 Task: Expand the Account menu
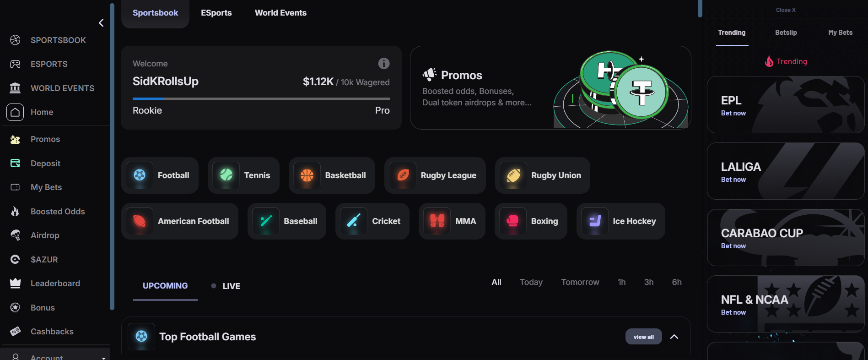(55, 356)
